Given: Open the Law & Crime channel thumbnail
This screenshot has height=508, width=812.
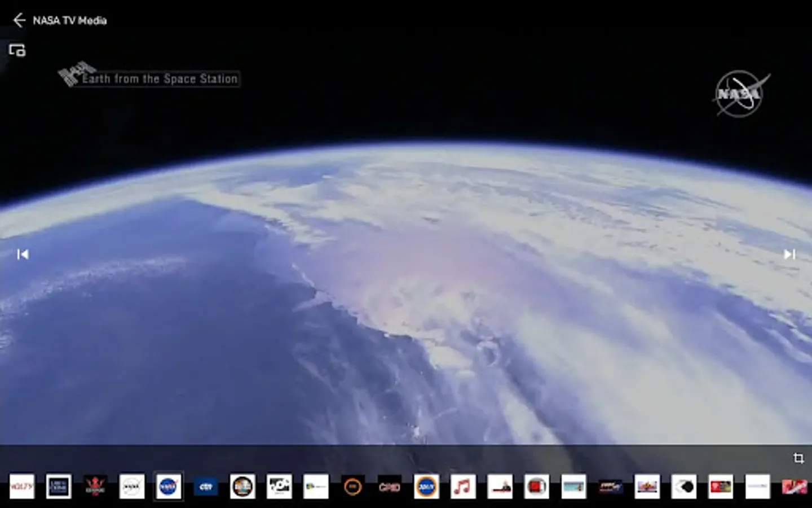Looking at the screenshot, I should 59,486.
